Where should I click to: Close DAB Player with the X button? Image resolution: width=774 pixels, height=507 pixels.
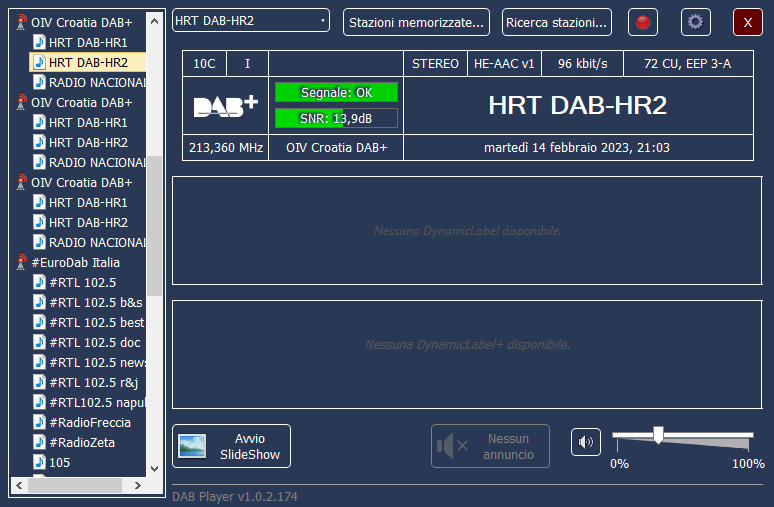[x=748, y=22]
